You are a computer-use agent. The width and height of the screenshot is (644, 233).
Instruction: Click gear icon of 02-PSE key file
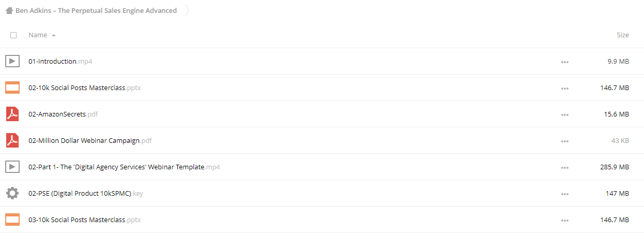(12, 193)
